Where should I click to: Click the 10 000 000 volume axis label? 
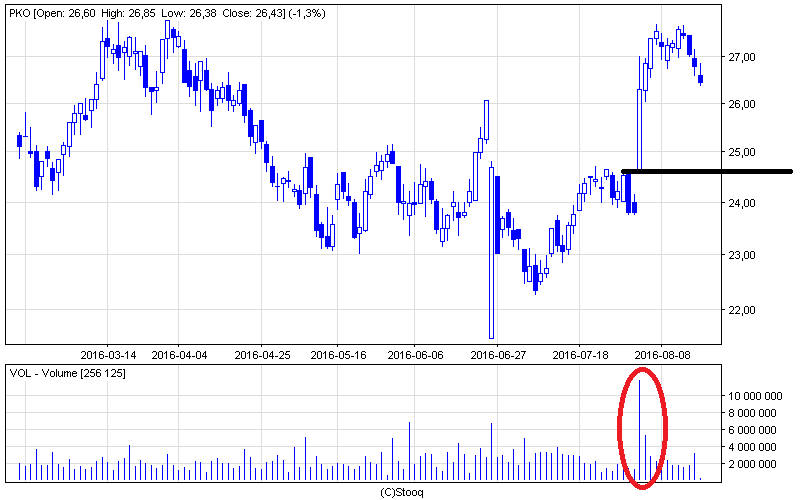755,396
